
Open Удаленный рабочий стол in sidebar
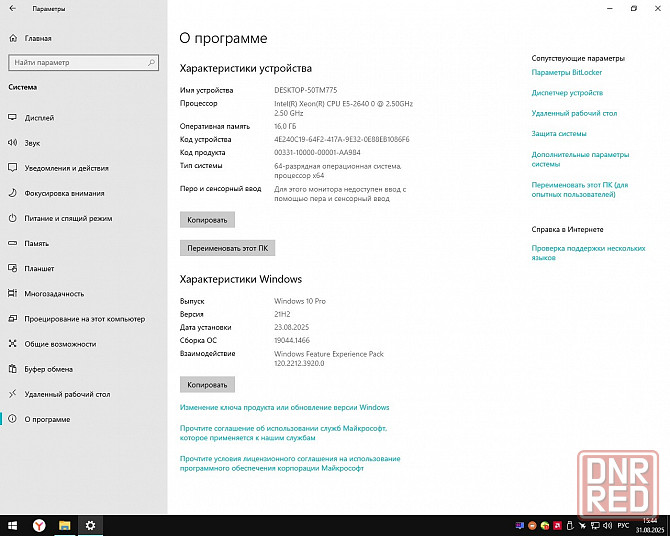(x=65, y=394)
